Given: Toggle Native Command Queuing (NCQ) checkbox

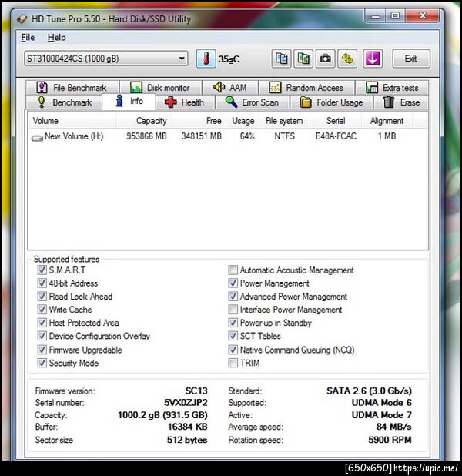Looking at the screenshot, I should click(233, 350).
